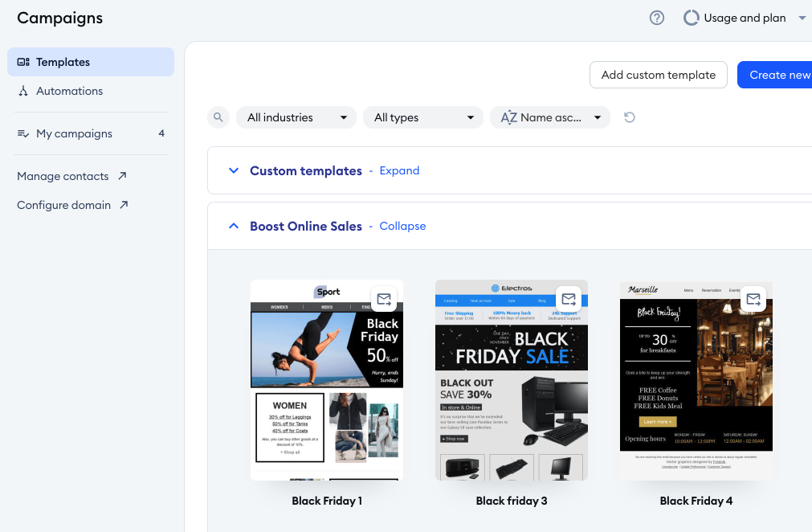Open the All industries dropdown
This screenshot has height=532, width=812.
pos(296,117)
